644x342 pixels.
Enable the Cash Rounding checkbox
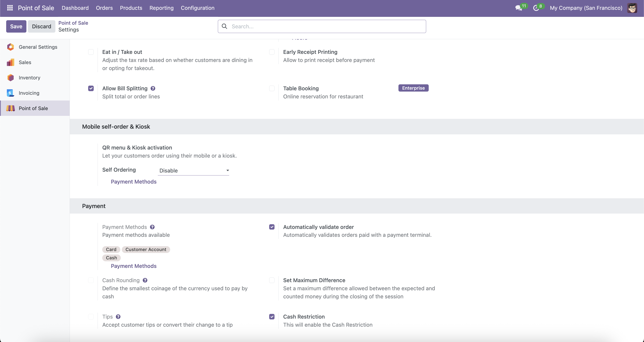tap(91, 280)
